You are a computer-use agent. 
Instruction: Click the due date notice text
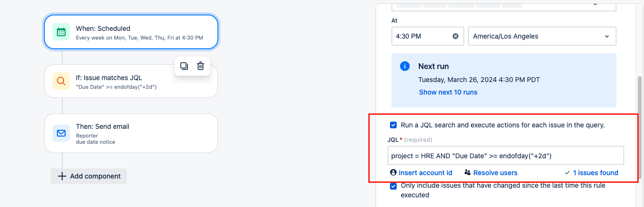[x=95, y=142]
